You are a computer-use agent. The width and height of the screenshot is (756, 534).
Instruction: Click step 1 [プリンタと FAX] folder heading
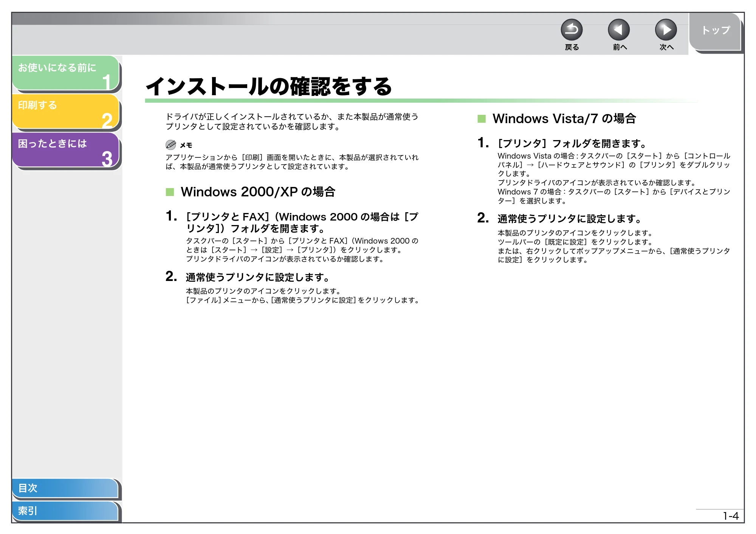click(x=302, y=222)
